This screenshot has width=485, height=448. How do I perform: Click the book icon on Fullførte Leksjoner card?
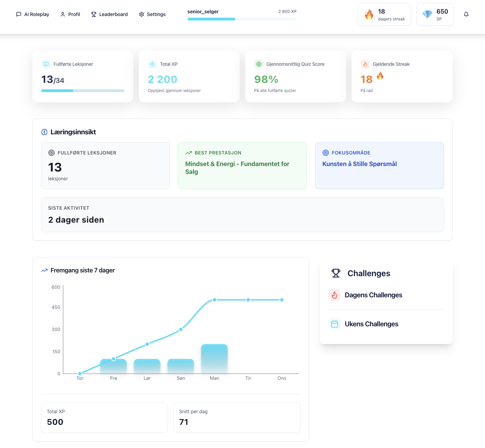pyautogui.click(x=46, y=64)
